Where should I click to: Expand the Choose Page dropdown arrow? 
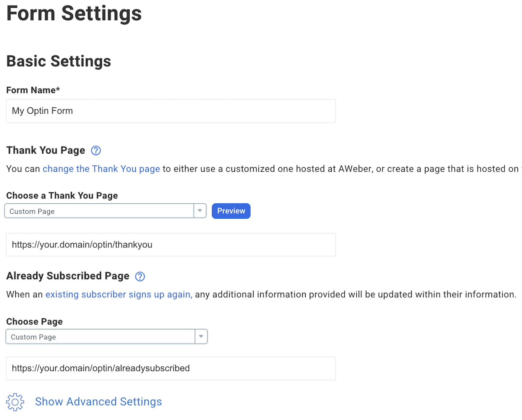click(201, 336)
